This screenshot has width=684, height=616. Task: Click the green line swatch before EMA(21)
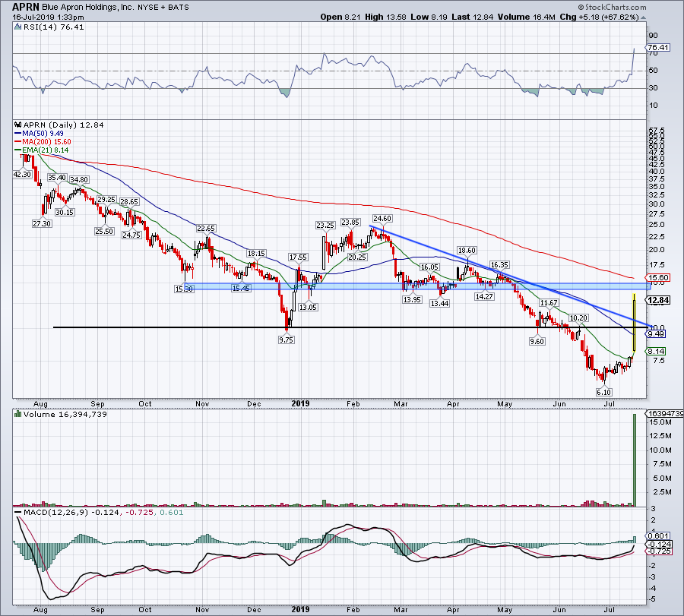pyautogui.click(x=18, y=150)
